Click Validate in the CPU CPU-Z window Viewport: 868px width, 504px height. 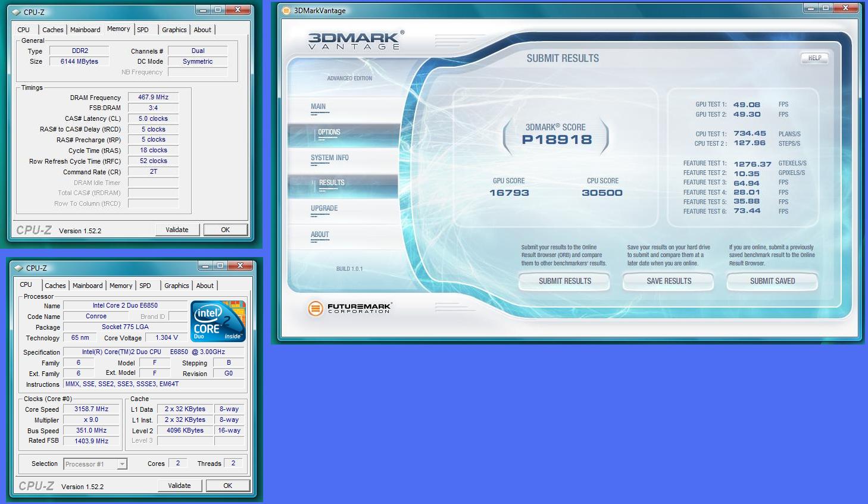coord(179,486)
